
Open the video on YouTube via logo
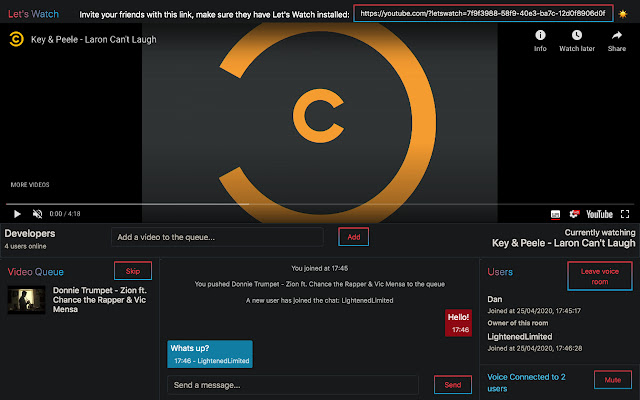[599, 214]
